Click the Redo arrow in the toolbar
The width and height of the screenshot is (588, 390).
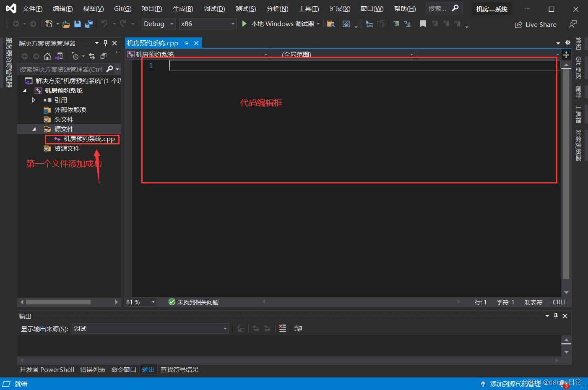point(123,24)
